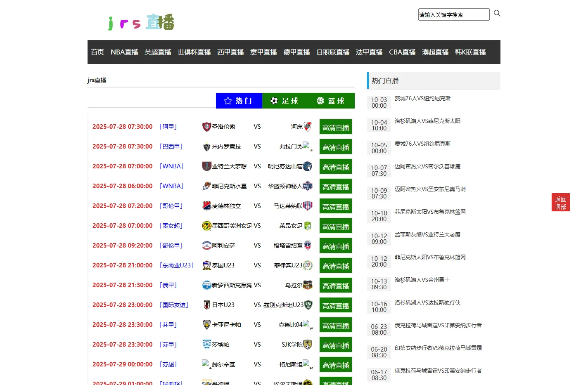This screenshot has width=588, height=385.
Task: Click the 新罗西斯克黑海 team crest icon
Action: tap(206, 285)
